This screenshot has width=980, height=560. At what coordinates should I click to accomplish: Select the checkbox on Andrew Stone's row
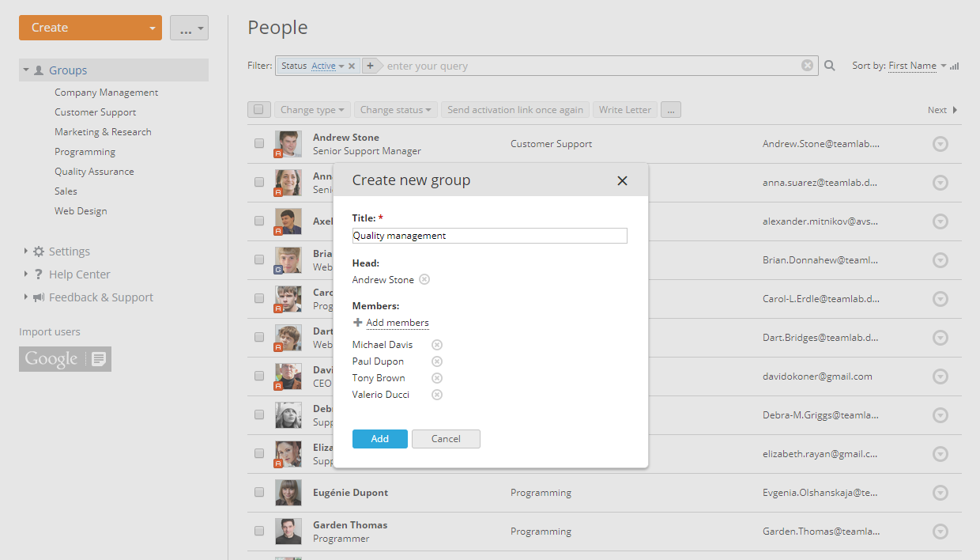point(258,144)
